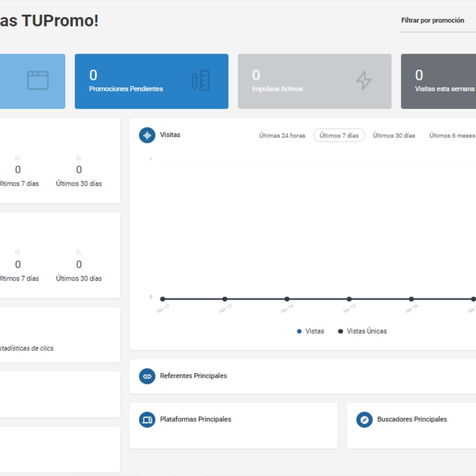Click the Visitas waveform icon
The image size is (476, 476).
pos(147,135)
